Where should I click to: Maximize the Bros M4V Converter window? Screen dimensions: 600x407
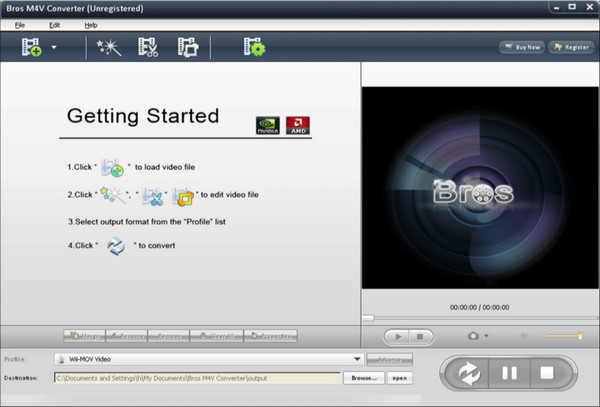pos(572,7)
